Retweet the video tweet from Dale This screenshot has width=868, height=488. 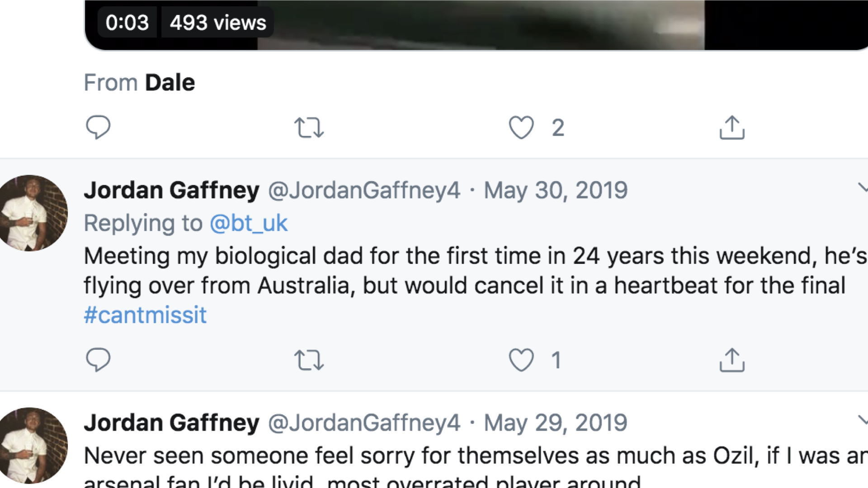coord(309,127)
